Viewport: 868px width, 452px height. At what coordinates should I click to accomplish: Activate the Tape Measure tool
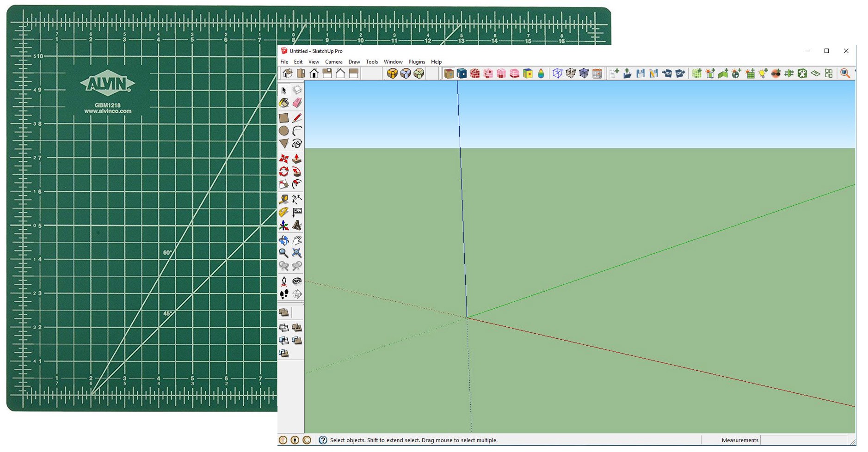(x=284, y=199)
